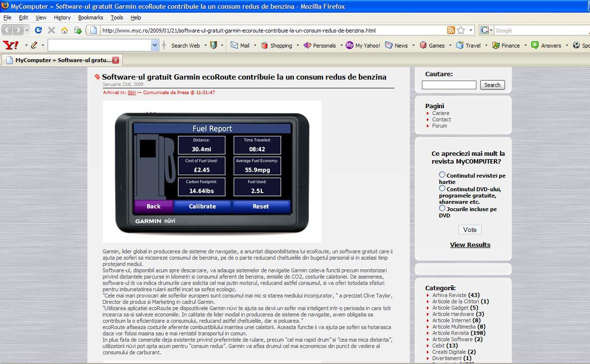Open Yahoo Mail from toolbar
The image size is (590, 364).
click(240, 45)
